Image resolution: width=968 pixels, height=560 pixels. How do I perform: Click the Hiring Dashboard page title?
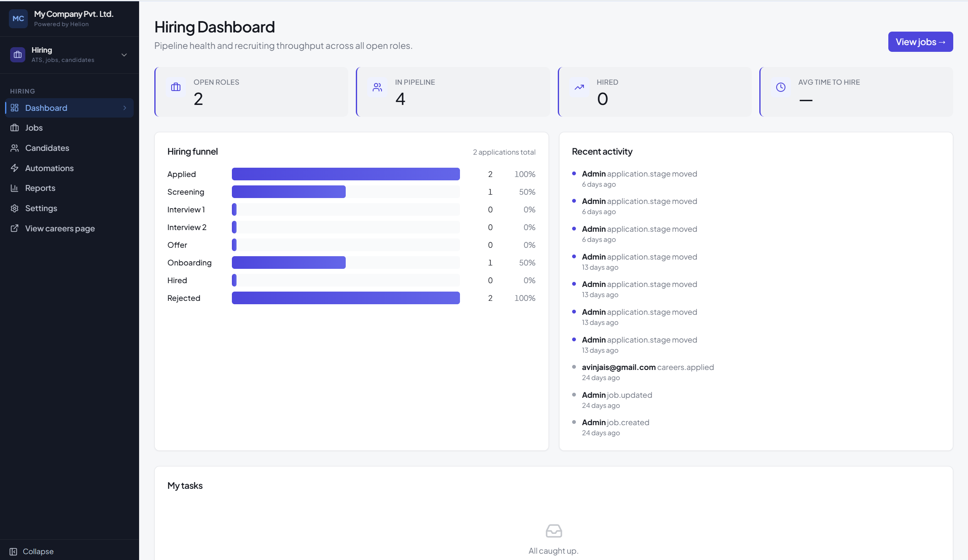pos(215,27)
